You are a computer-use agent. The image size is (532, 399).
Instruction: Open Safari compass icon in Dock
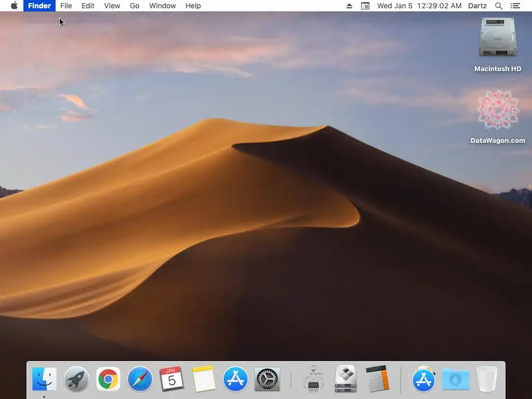click(140, 379)
